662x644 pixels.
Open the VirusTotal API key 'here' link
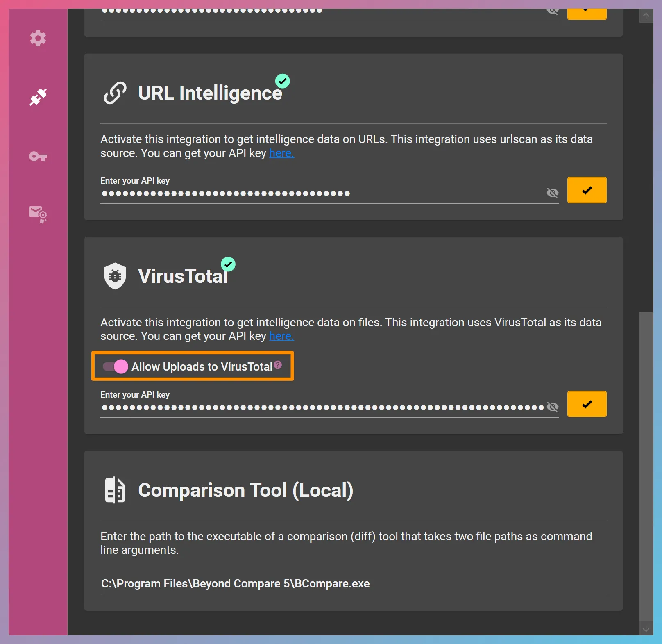click(x=281, y=336)
